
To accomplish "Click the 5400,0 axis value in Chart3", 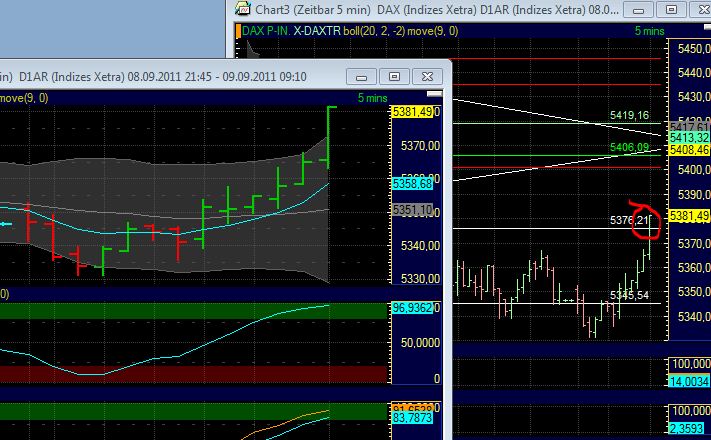I will tap(694, 170).
